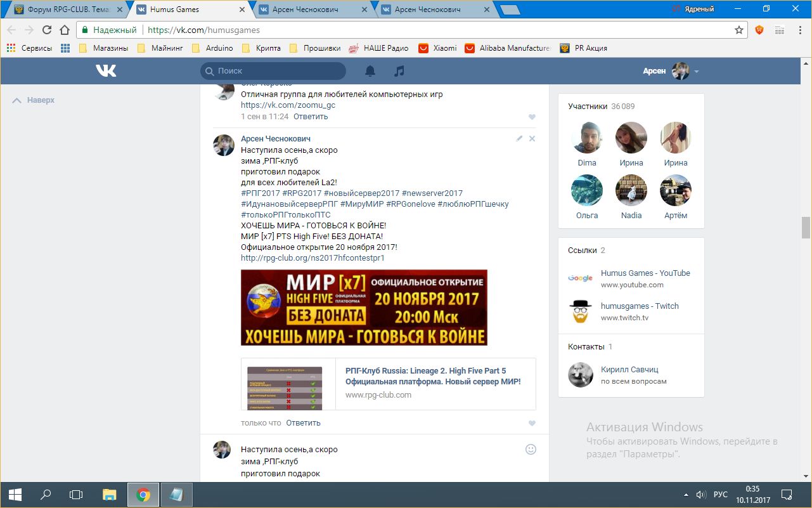Switch the РУС input language
Screen dimensions: 812x508
tap(721, 494)
